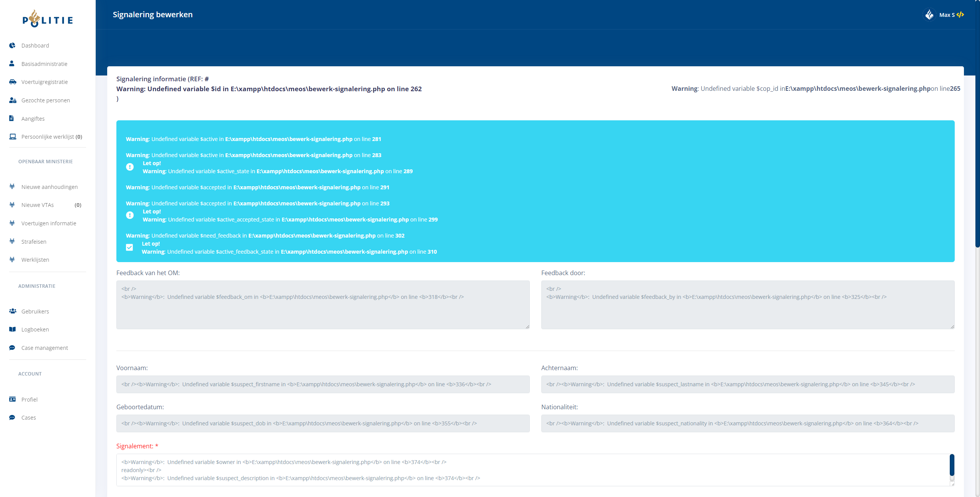Click the Aangiftes document icon
The height and width of the screenshot is (497, 980).
11,118
